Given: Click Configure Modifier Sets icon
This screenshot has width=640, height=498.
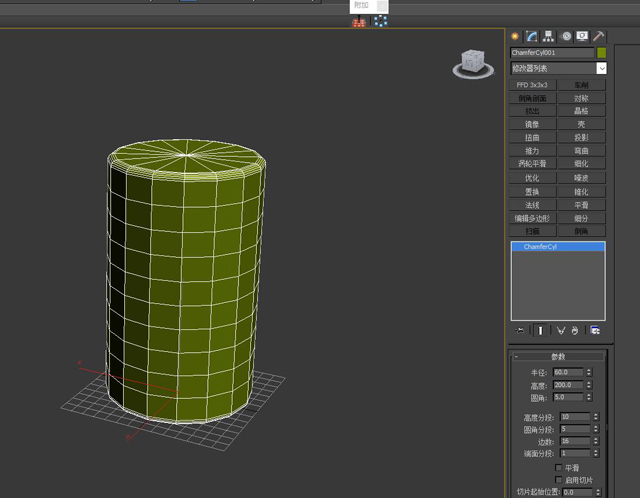Looking at the screenshot, I should pyautogui.click(x=596, y=329).
